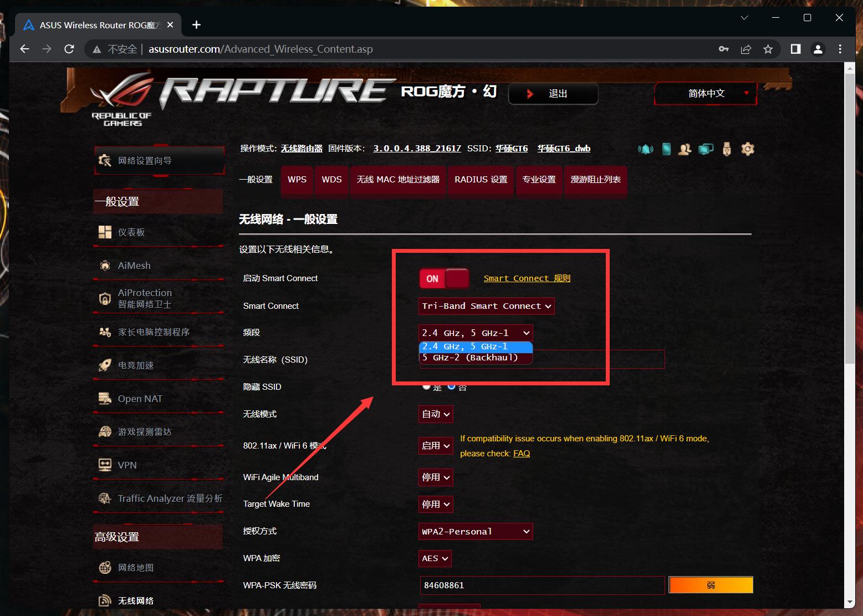Screen dimensions: 863x616
Task: Click the 华硕GT6 SSID link
Action: [x=512, y=149]
